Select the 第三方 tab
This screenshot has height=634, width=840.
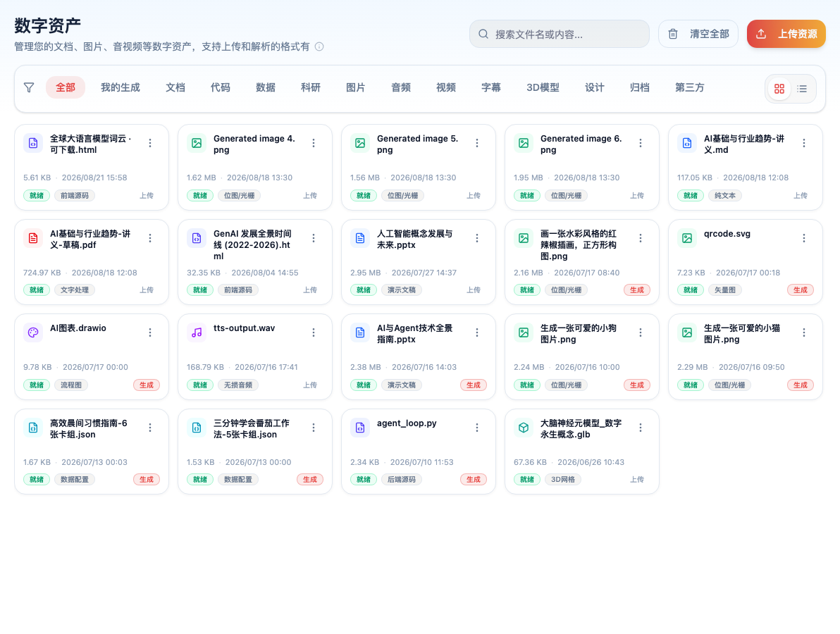point(689,87)
